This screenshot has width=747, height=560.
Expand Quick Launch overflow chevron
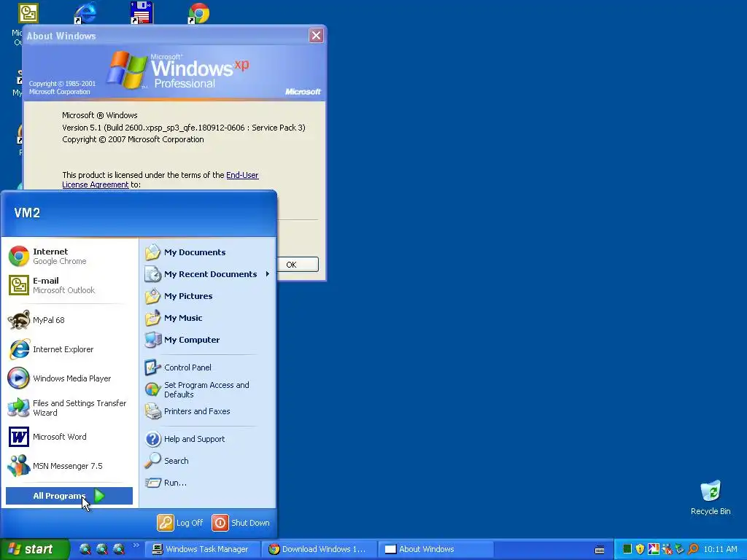(x=136, y=545)
